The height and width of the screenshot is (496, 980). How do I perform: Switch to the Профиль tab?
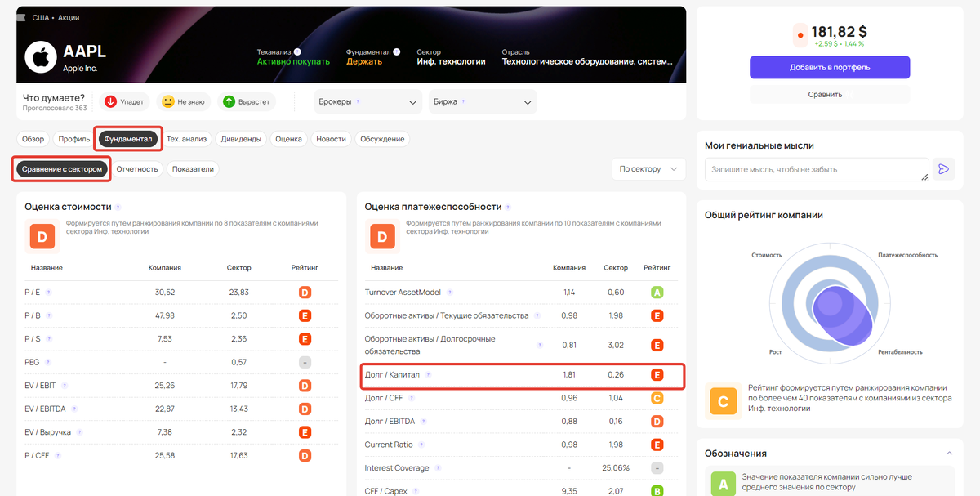click(x=74, y=139)
